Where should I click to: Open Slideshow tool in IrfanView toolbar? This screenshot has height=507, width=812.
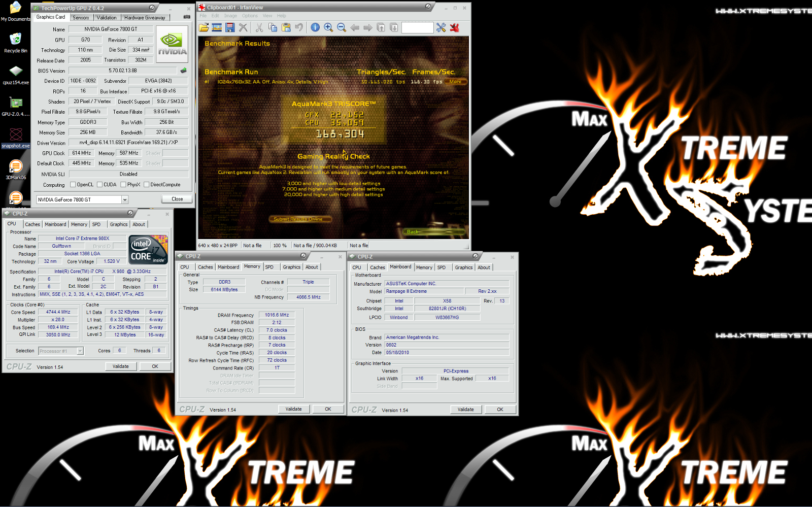(217, 27)
